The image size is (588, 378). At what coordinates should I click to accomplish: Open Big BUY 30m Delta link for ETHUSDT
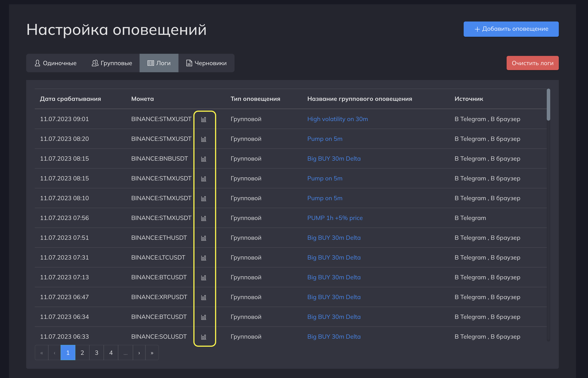(334, 238)
